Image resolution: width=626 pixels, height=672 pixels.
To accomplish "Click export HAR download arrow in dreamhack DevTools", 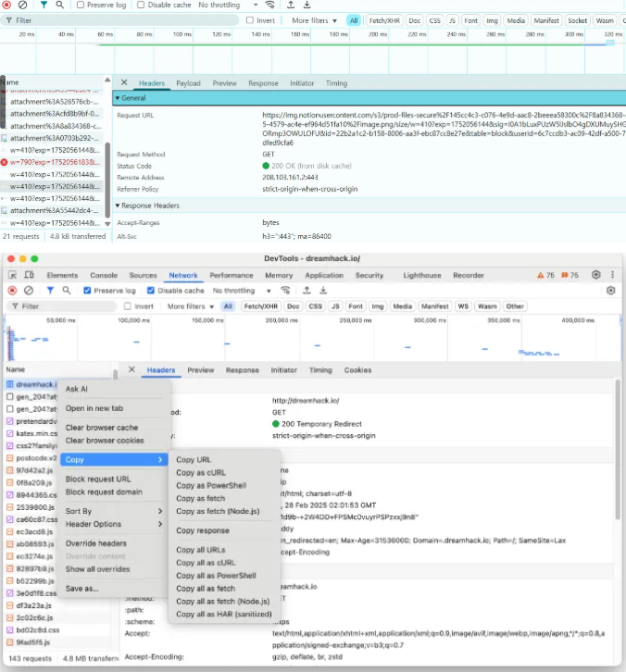I will pyautogui.click(x=323, y=291).
